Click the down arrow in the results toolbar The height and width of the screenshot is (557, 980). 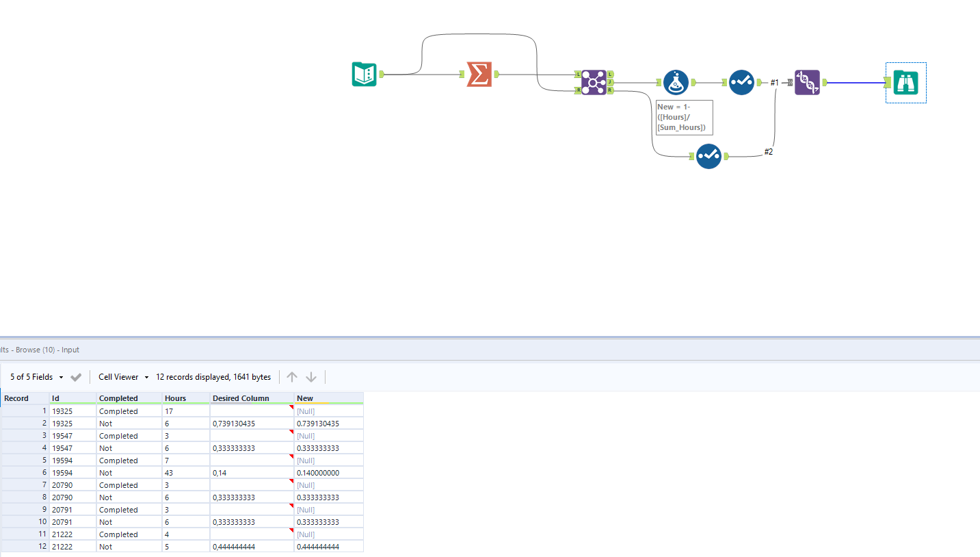pos(312,376)
